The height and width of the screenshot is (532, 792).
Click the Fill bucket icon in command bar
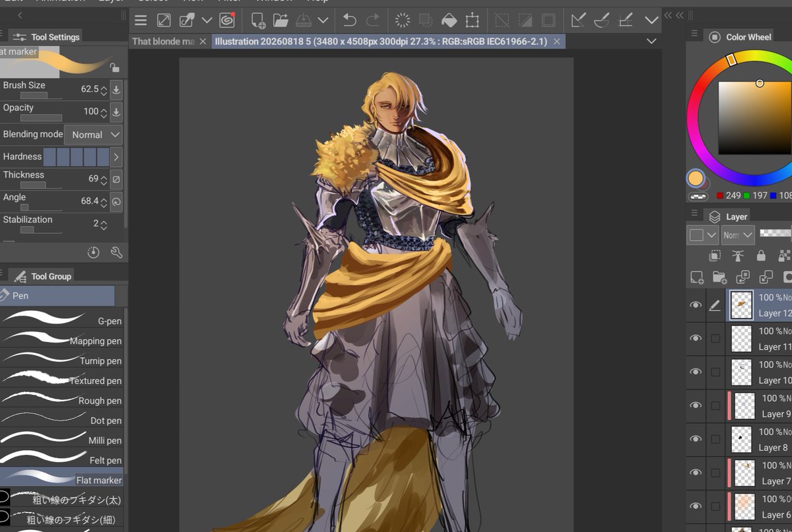click(x=449, y=20)
